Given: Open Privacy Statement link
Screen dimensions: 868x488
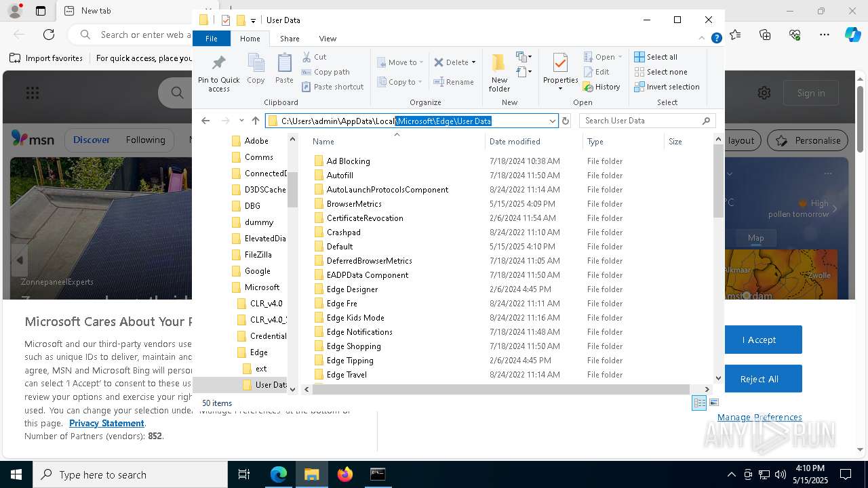Looking at the screenshot, I should (x=106, y=423).
